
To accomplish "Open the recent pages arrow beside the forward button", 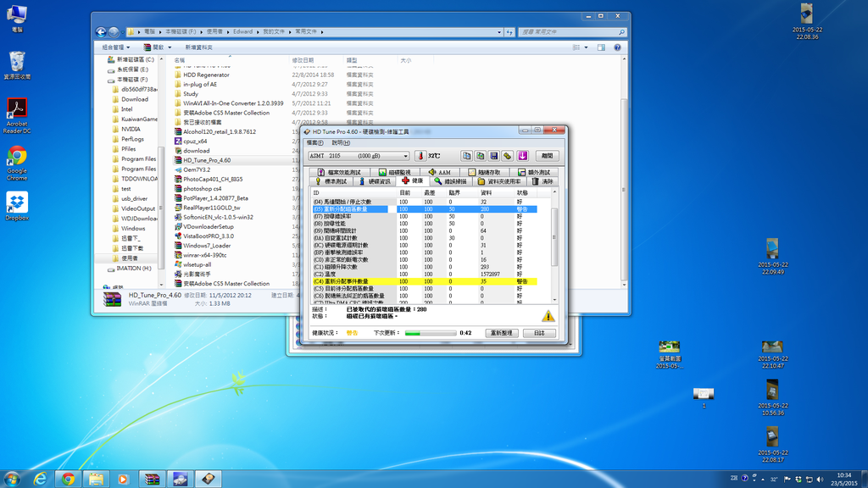I will click(122, 32).
